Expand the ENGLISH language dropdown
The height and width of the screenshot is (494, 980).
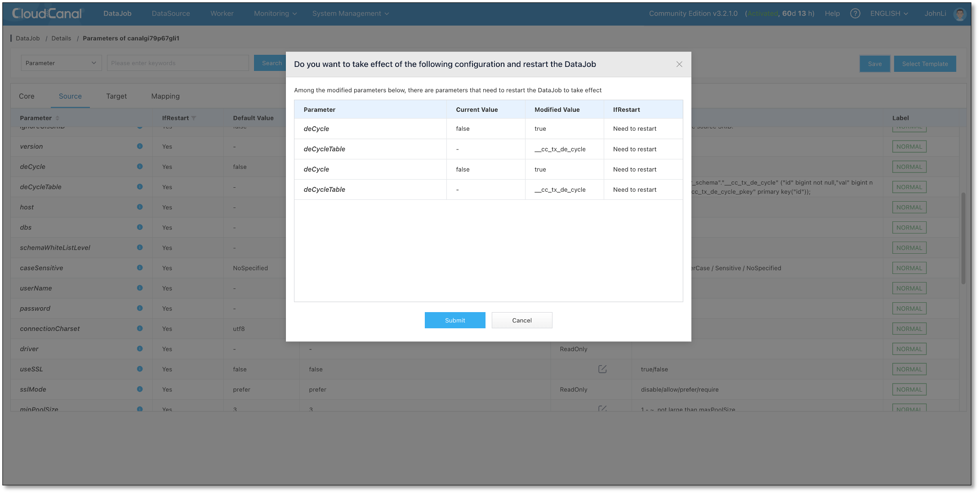click(x=889, y=13)
